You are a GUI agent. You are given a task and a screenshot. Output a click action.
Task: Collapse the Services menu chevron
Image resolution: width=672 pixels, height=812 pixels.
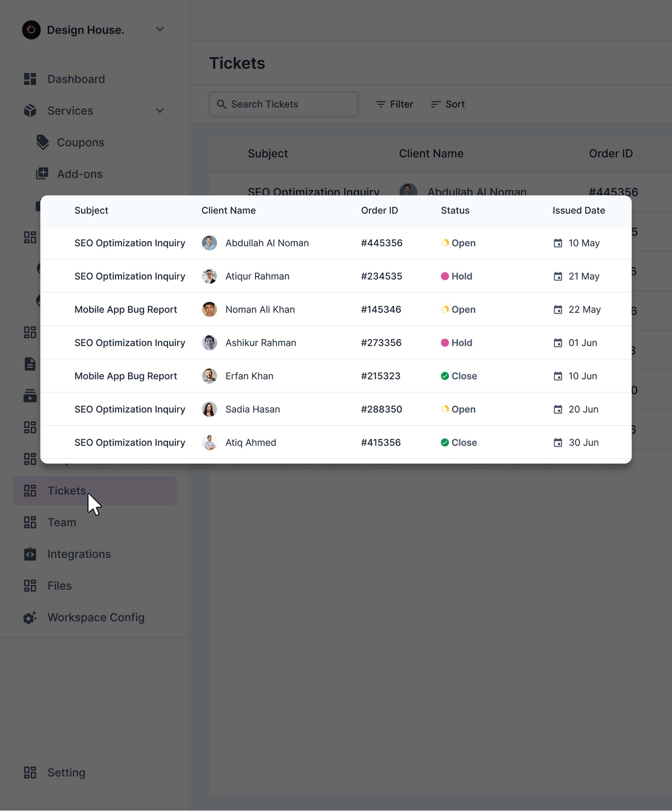[x=160, y=111]
